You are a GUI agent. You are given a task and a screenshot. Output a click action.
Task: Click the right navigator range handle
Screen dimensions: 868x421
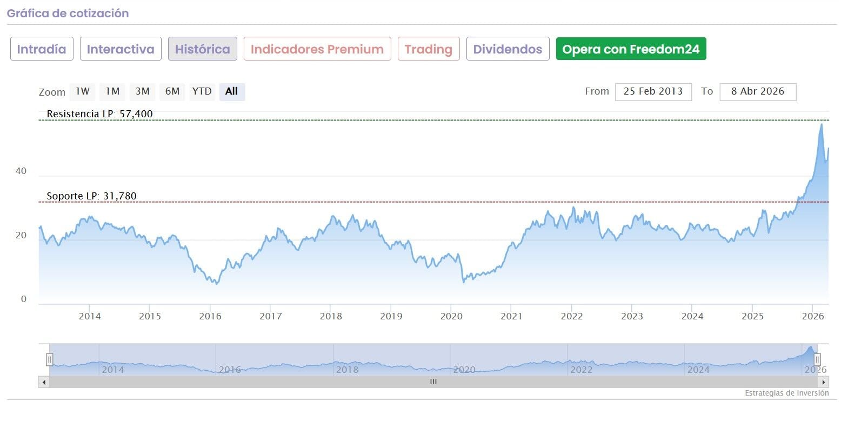coord(817,359)
